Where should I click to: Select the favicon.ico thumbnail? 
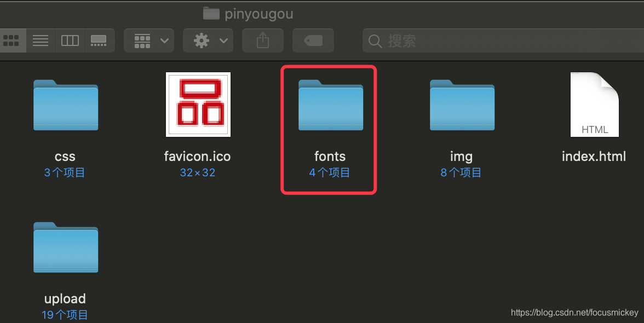[x=198, y=105]
